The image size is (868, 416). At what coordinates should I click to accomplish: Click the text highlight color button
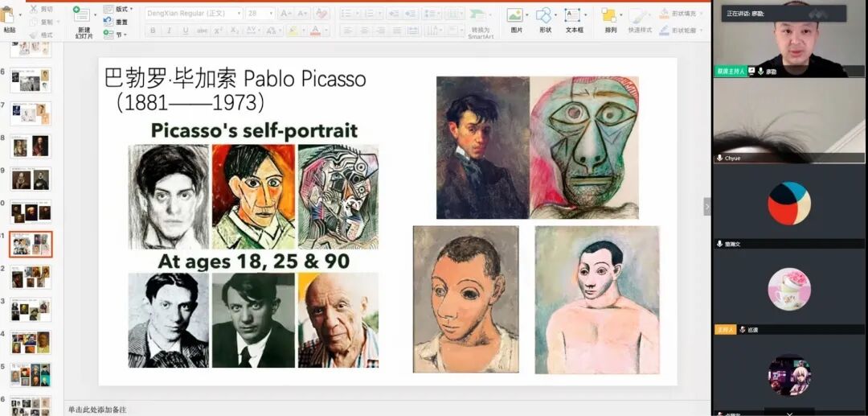293,31
